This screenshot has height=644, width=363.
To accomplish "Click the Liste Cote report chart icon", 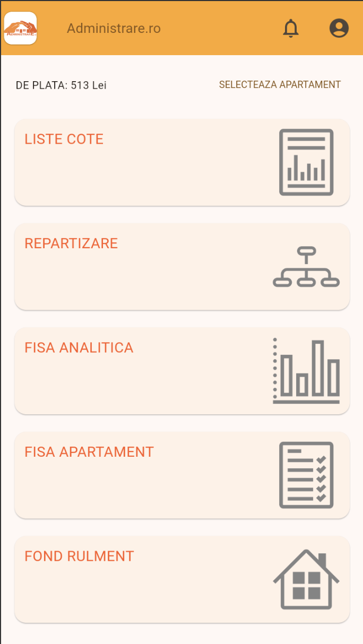I will (306, 162).
